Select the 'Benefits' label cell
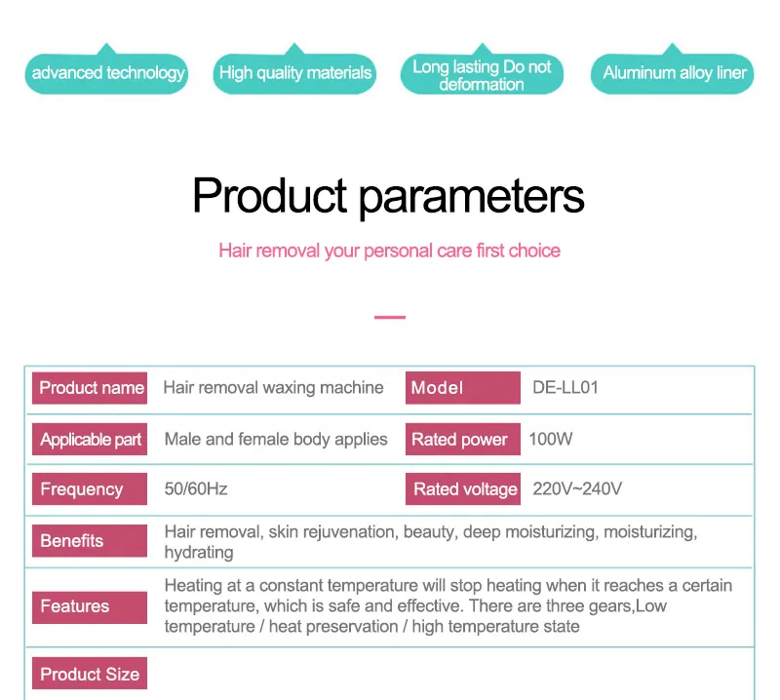This screenshot has height=700, width=780. tap(90, 541)
